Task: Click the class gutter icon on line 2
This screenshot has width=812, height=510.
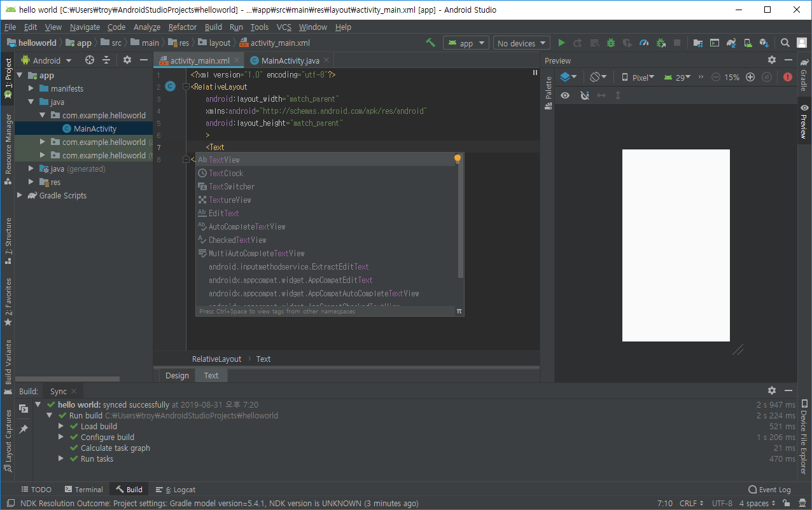Action: coord(170,86)
